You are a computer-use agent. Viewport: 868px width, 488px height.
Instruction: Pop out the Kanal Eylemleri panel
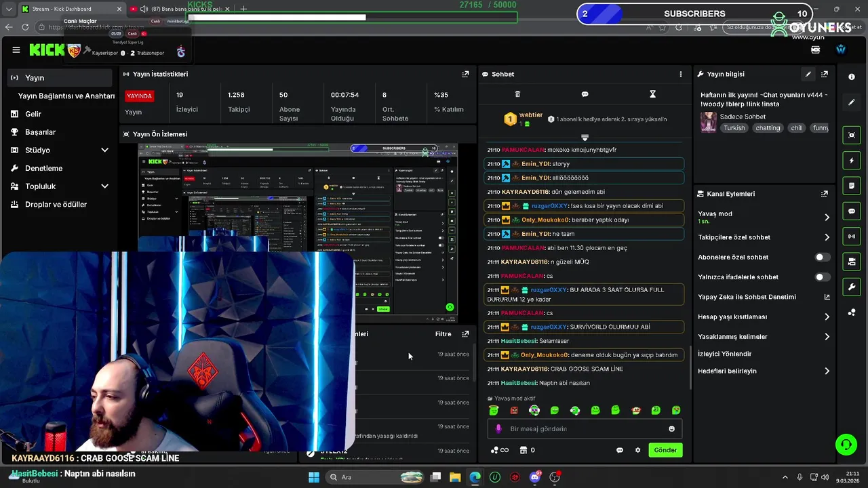825,194
